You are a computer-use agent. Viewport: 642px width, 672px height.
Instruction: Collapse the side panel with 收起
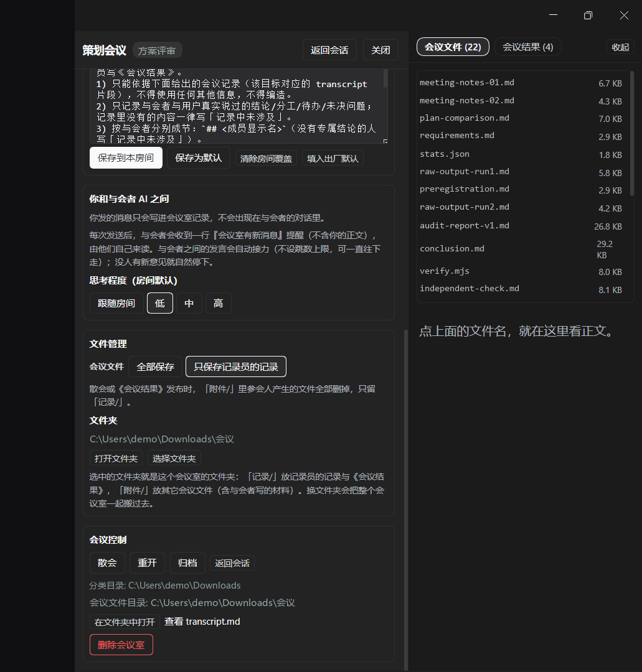tap(620, 47)
